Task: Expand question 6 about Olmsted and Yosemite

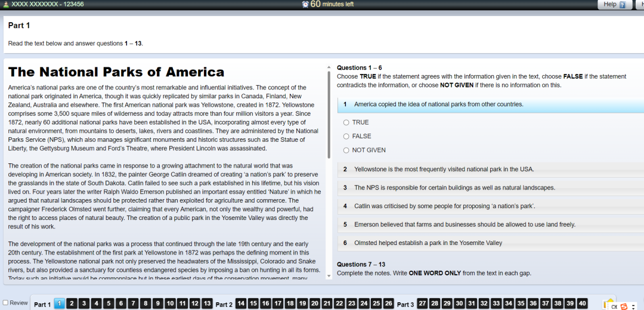Action: [490, 243]
